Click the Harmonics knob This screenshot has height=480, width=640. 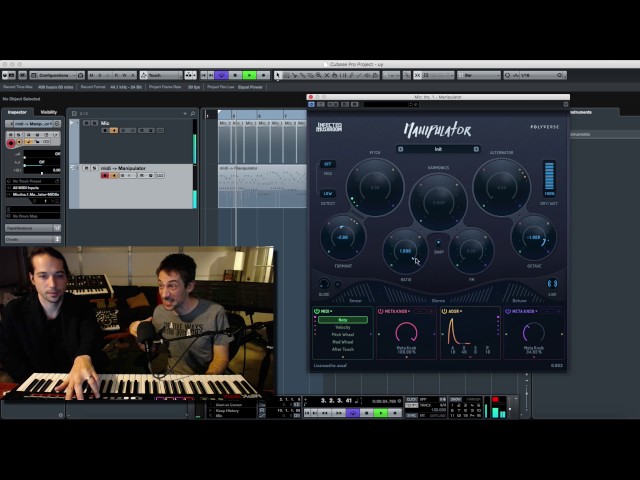click(x=438, y=202)
